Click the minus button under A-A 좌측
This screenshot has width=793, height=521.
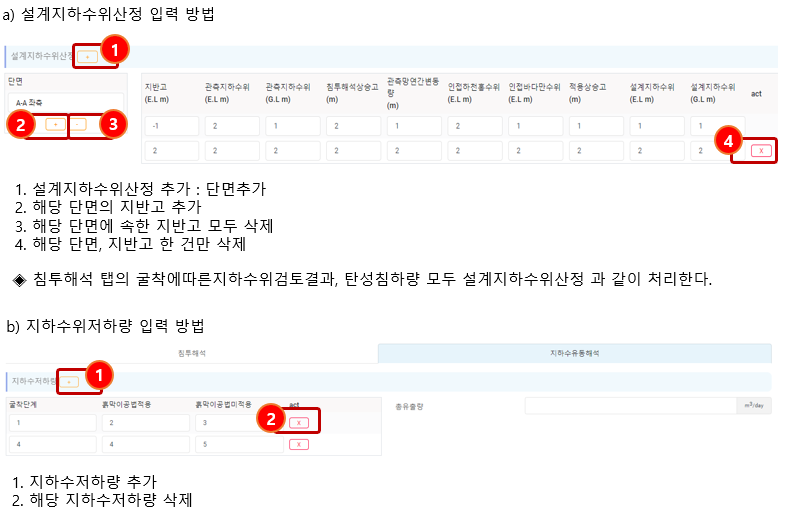tap(77, 124)
